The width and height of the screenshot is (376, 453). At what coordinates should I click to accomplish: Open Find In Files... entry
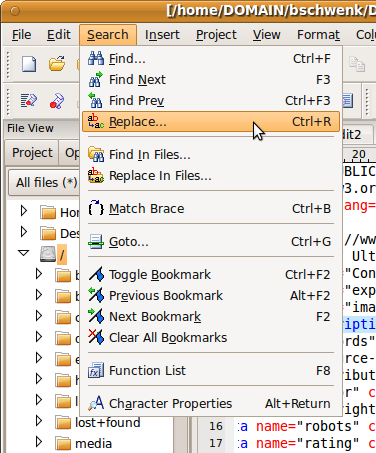[x=211, y=155]
